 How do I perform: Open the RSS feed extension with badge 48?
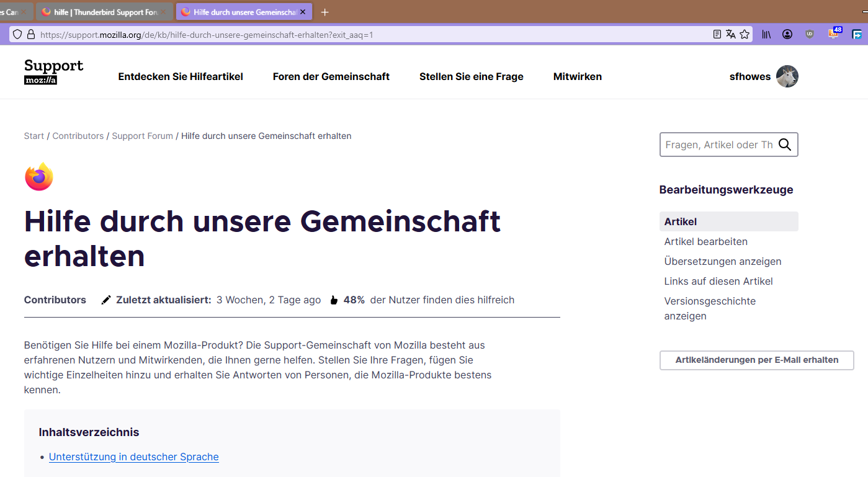coord(834,33)
